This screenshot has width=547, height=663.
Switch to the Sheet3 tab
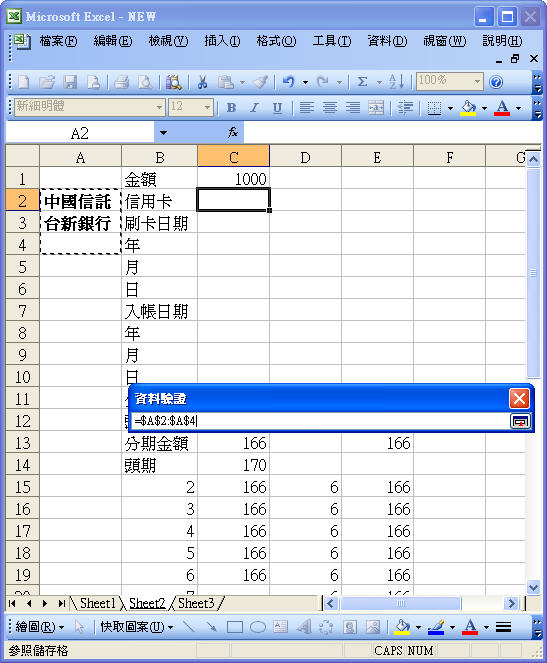(x=196, y=603)
